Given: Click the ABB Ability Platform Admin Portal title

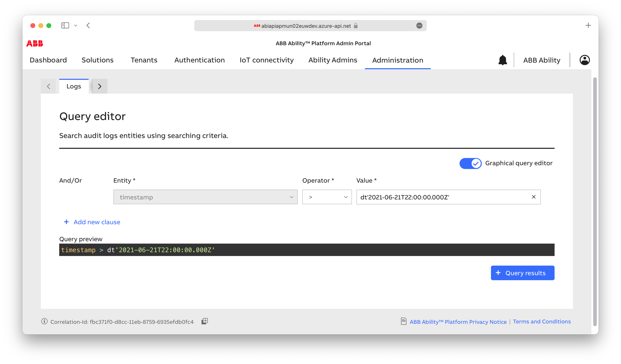Looking at the screenshot, I should (323, 43).
